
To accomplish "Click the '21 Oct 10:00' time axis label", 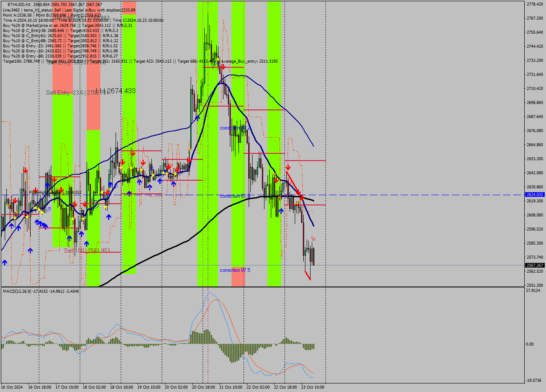I will coord(231,387).
